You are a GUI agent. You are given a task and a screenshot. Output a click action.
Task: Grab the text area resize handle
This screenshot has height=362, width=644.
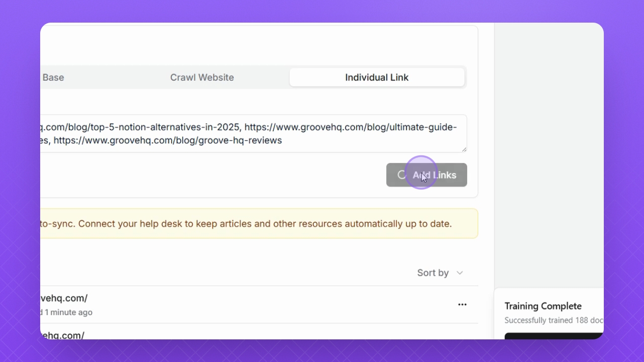pos(464,149)
